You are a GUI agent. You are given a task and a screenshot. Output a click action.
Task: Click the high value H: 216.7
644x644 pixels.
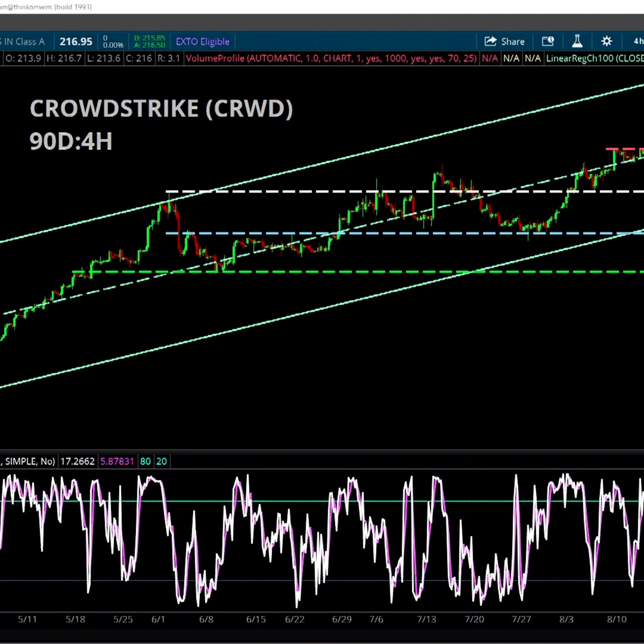(x=64, y=58)
